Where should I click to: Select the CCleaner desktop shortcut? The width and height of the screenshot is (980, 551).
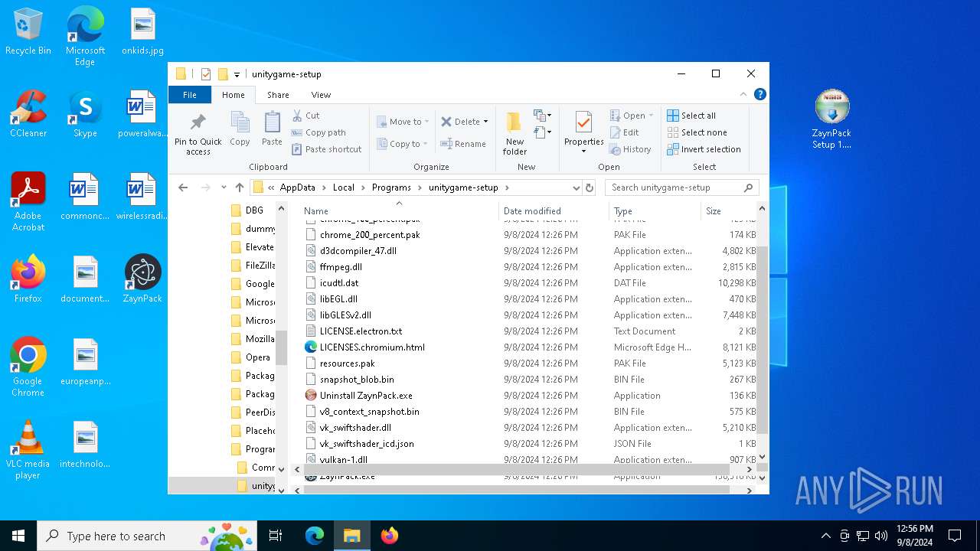click(x=28, y=113)
